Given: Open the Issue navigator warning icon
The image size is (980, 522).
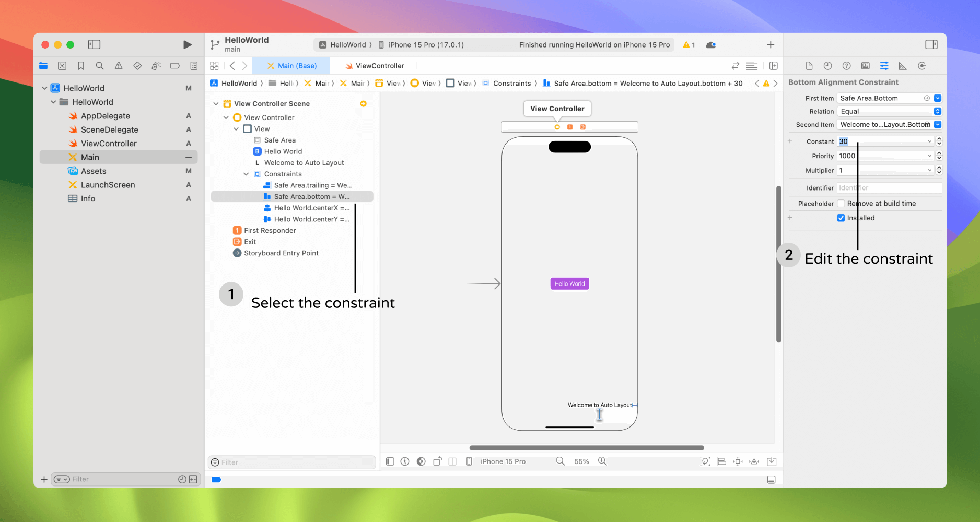Looking at the screenshot, I should coord(119,66).
